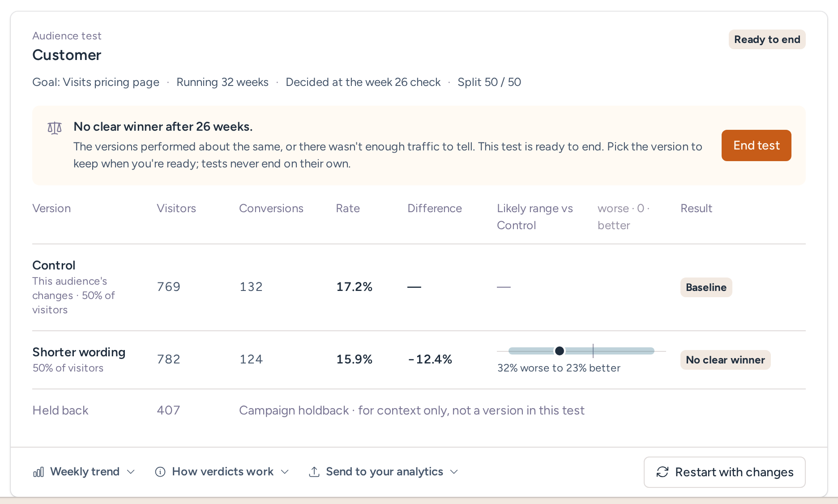Screen dimensions: 838x504
Task: Click the No clear winner result badge
Action: coord(725,360)
